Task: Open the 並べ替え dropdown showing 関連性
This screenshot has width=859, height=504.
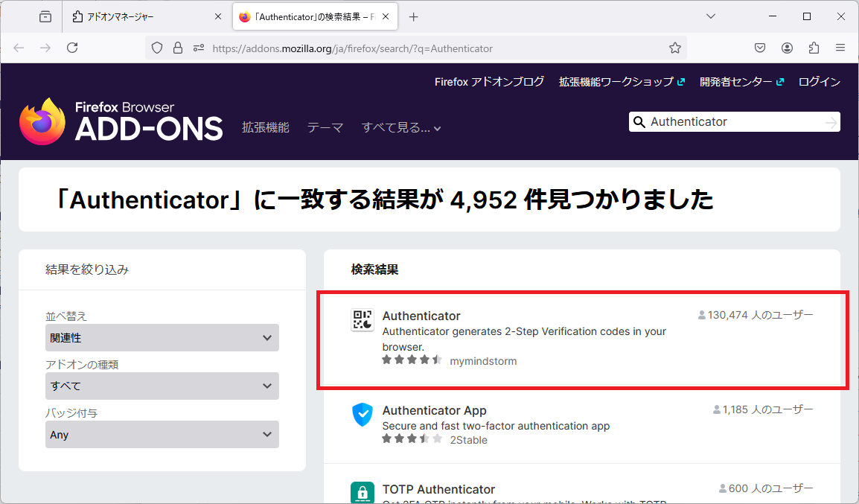Action: coord(162,337)
